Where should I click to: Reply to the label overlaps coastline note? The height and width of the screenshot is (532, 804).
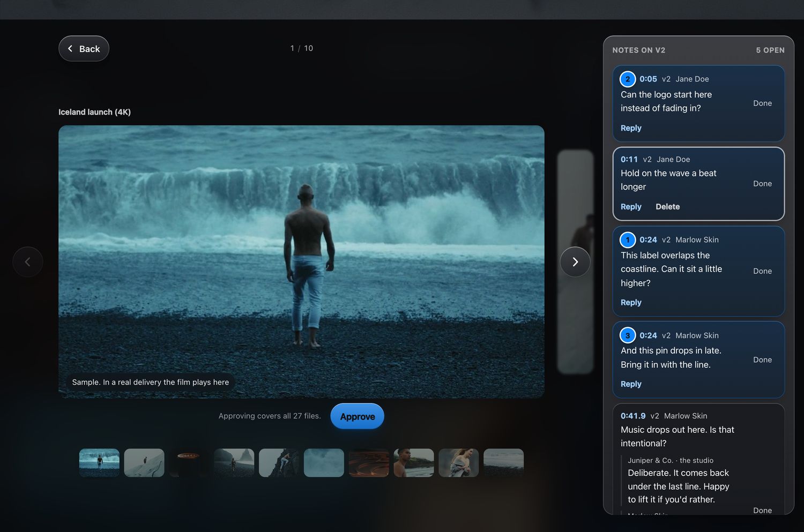[x=631, y=303]
